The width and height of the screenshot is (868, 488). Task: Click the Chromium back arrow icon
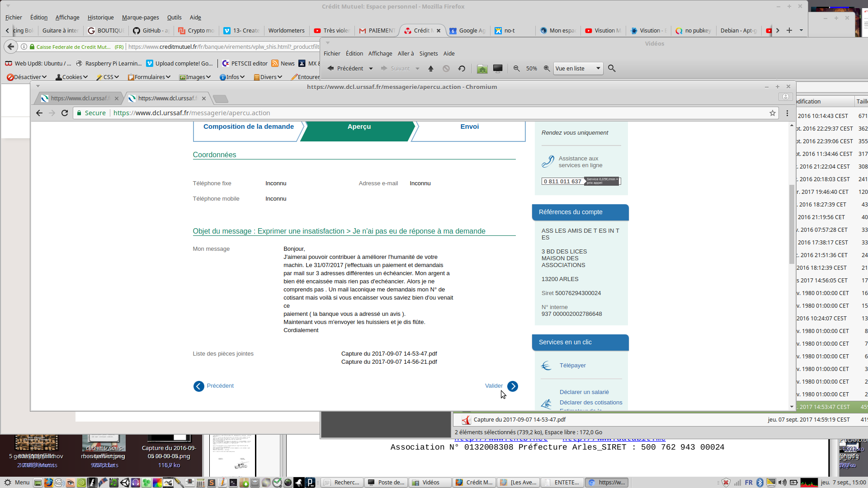(39, 113)
